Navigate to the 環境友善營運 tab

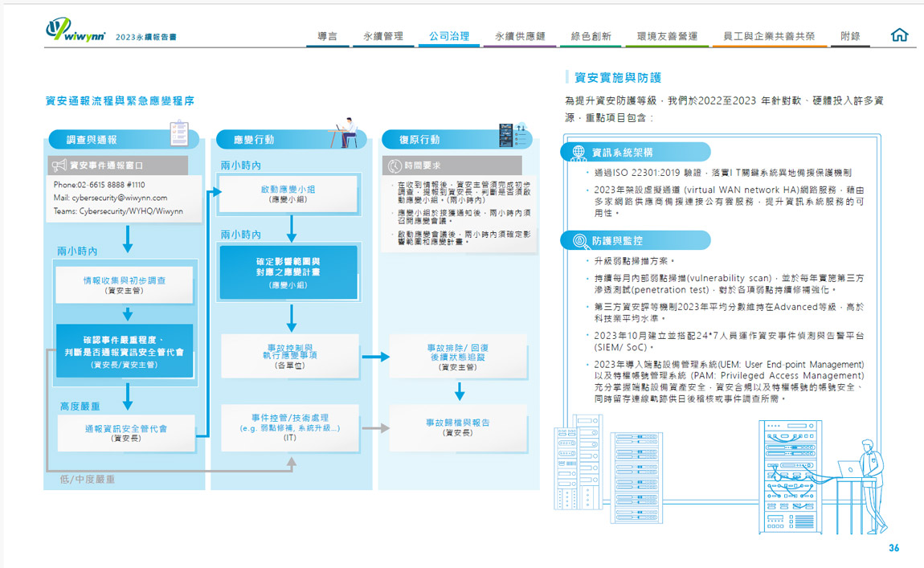coord(667,36)
